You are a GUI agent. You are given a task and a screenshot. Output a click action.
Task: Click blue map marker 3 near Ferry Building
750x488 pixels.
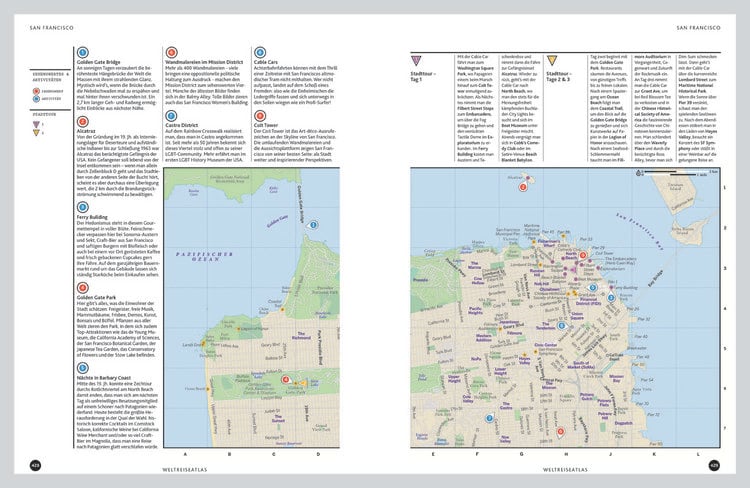point(611,298)
